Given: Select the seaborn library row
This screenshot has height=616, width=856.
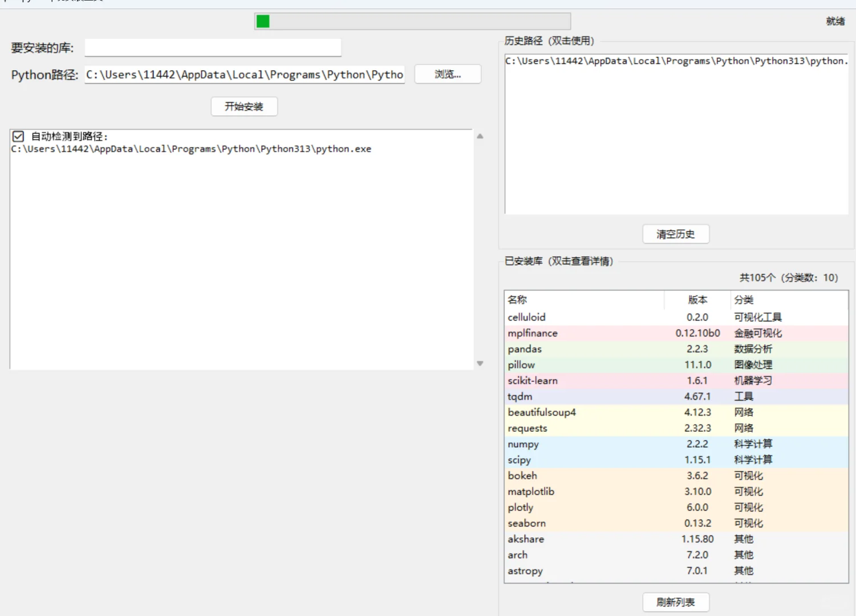Looking at the screenshot, I should point(676,523).
